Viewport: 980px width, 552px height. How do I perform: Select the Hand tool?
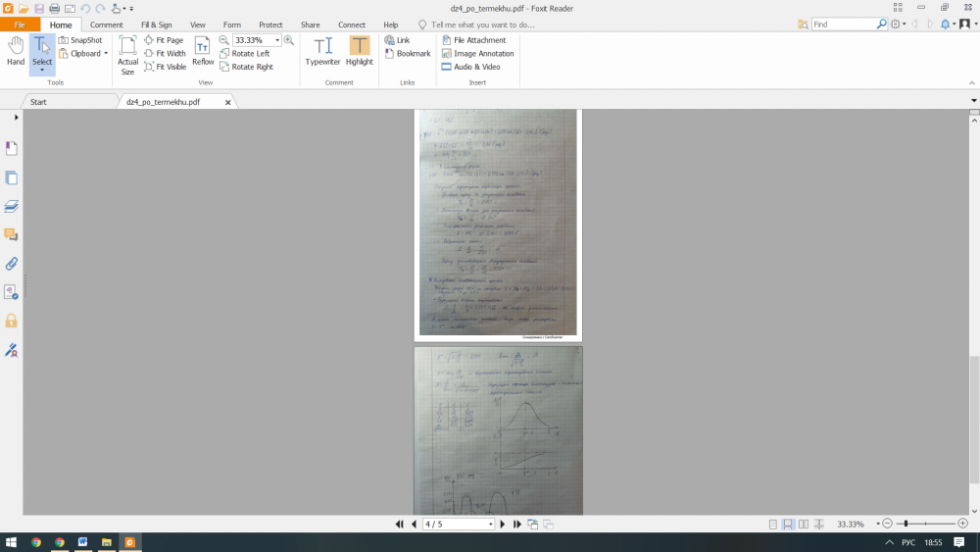tap(16, 51)
